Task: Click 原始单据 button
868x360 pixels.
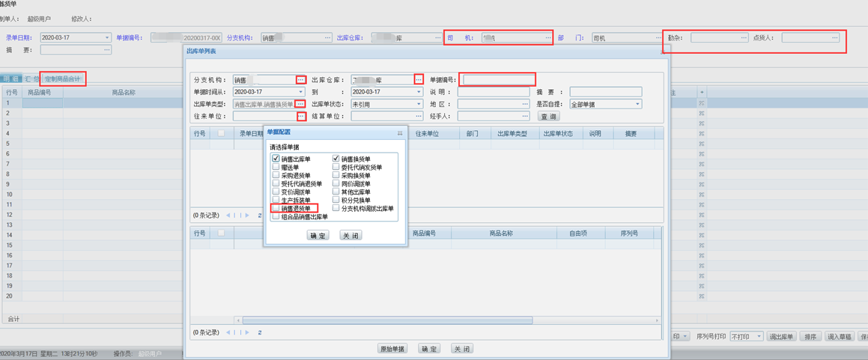Action: click(x=392, y=349)
